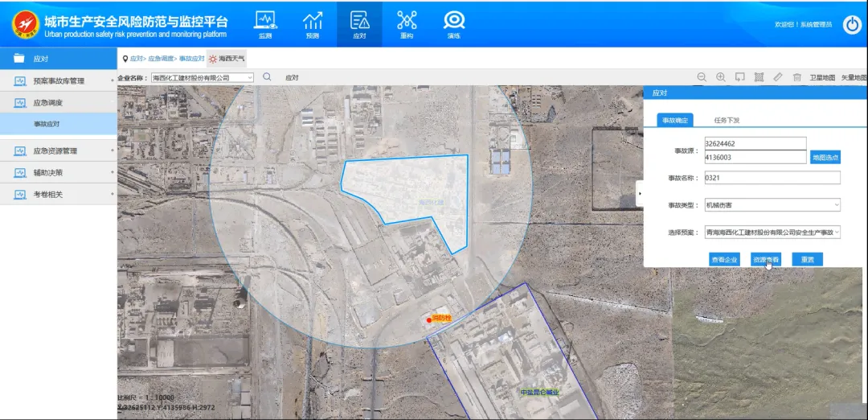
Task: Open the 应对 response module icon
Action: coord(360,24)
